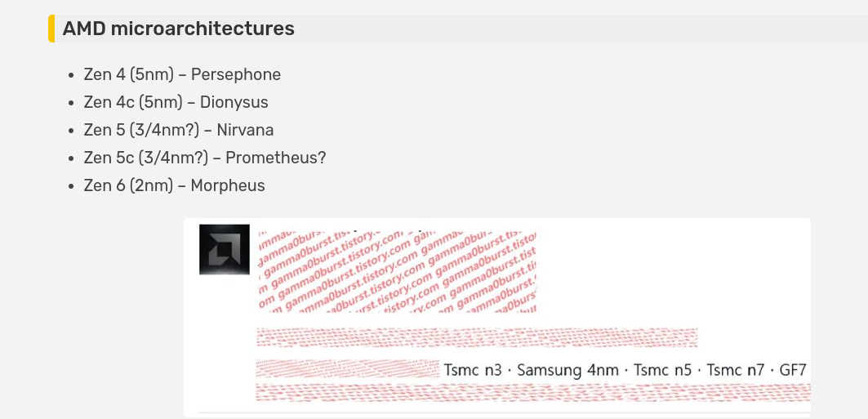Click the word 'Nirvana' in the list
868x419 pixels.
pos(245,130)
